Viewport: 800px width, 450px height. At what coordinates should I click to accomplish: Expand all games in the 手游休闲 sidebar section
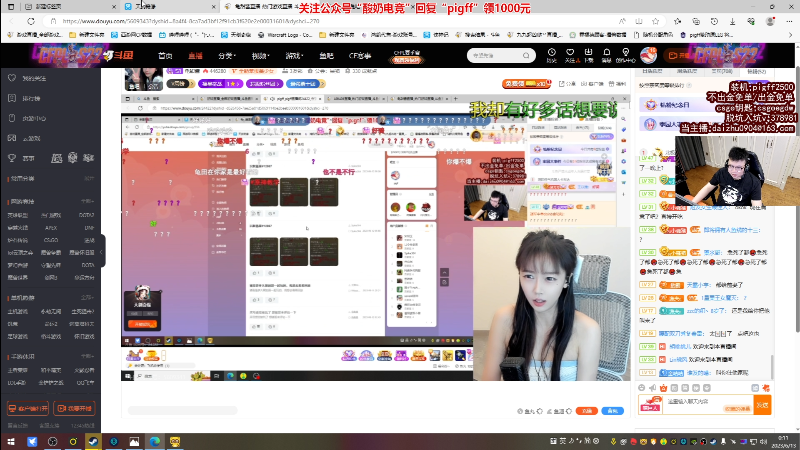pos(87,357)
